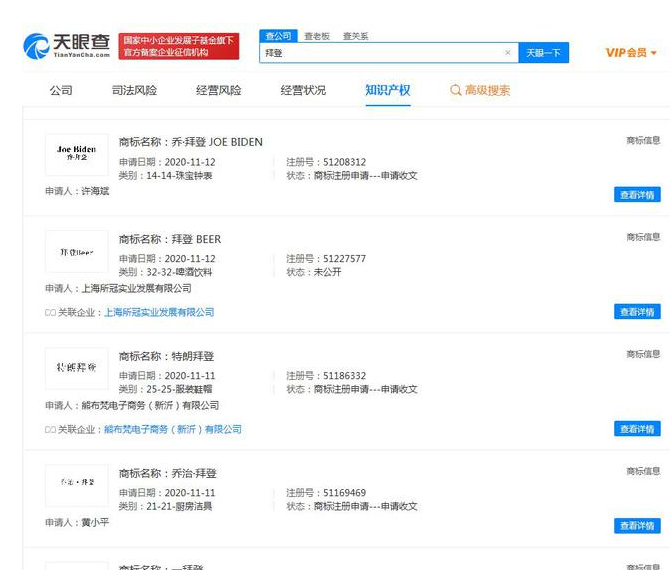Image resolution: width=670 pixels, height=570 pixels.
Task: Click the 天眼一下 search button
Action: pos(544,53)
